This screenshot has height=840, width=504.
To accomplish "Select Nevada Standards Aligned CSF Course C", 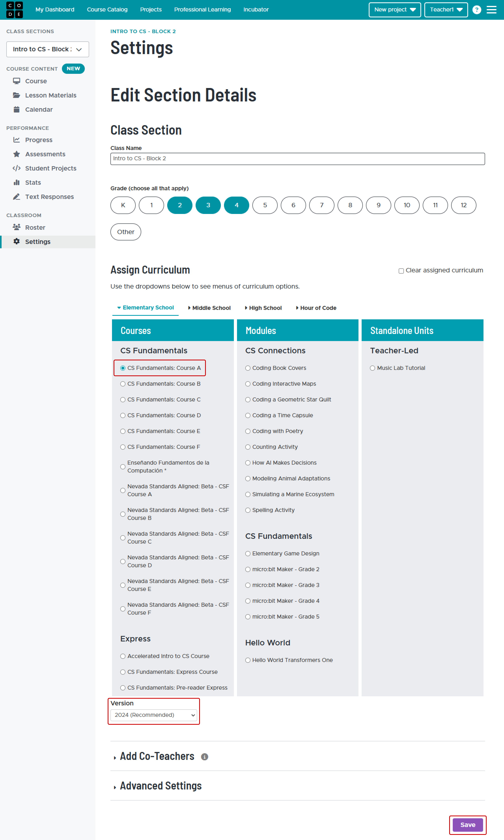I will 123,538.
